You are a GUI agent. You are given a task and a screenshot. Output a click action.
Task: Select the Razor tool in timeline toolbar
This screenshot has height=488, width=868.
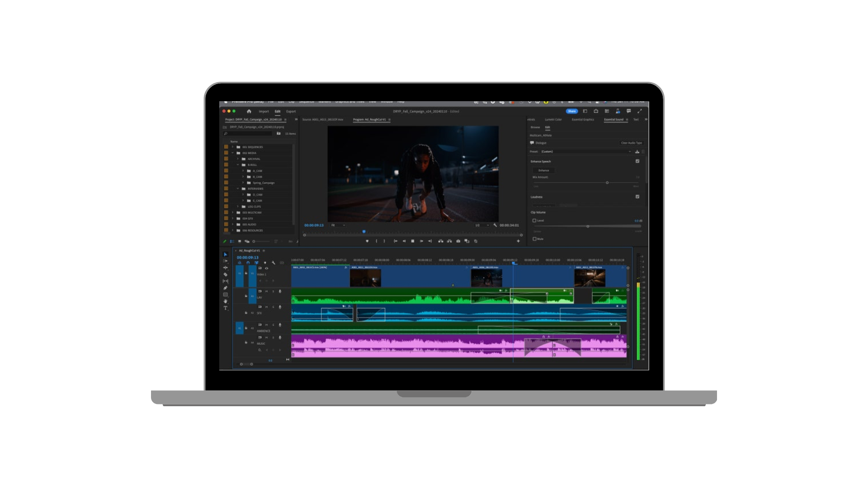pyautogui.click(x=225, y=274)
